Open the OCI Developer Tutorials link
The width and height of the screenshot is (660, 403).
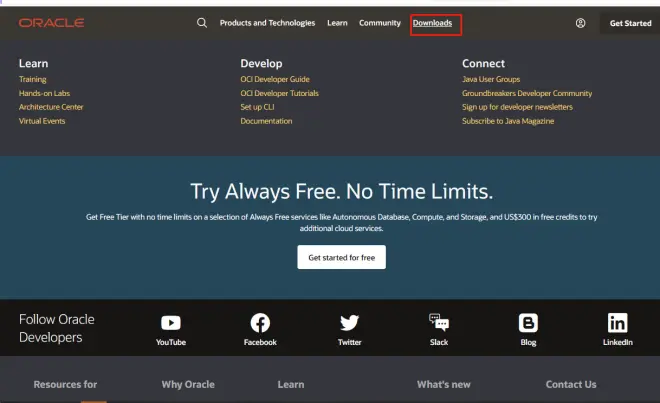point(279,93)
